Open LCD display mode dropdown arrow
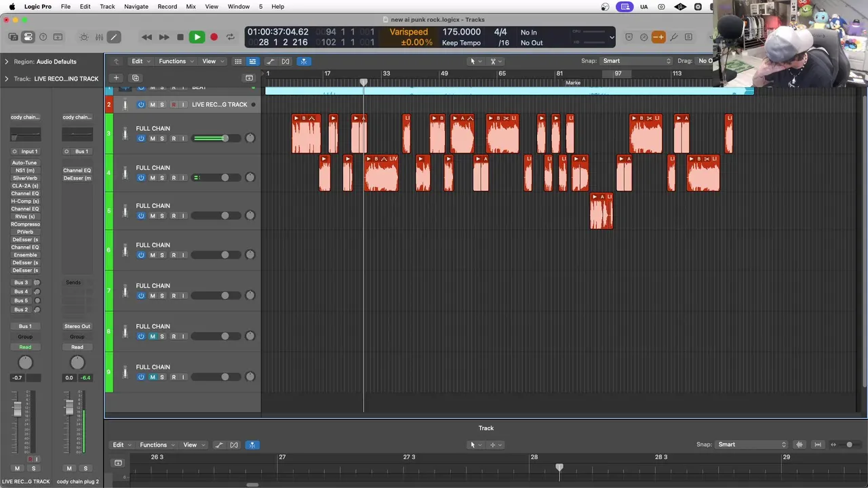The height and width of the screenshot is (488, 868). click(612, 37)
